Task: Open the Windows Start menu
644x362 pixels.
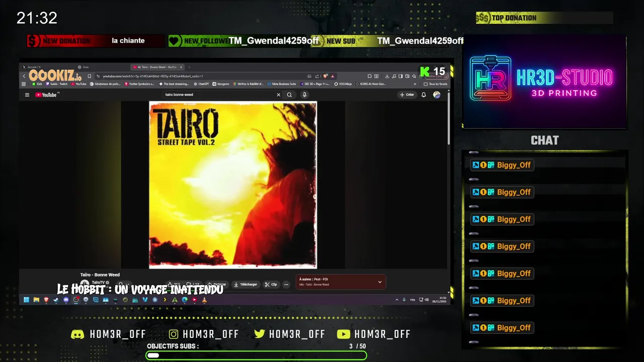Action: (x=26, y=300)
